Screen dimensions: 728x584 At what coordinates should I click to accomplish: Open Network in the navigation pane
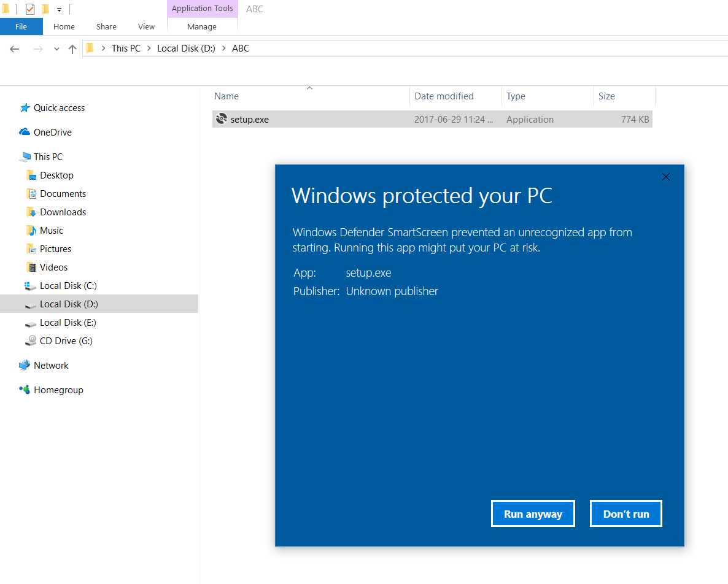[51, 366]
